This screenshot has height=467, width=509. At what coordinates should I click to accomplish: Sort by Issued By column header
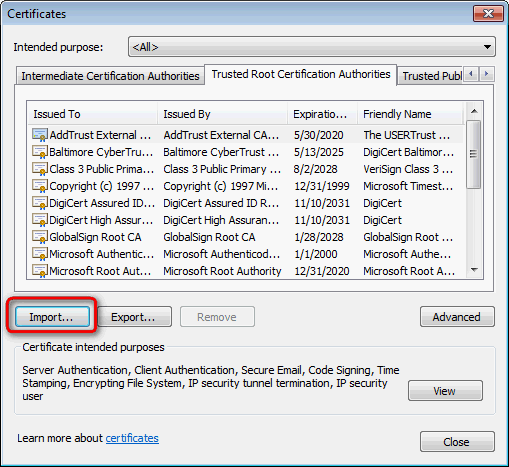pyautogui.click(x=222, y=114)
